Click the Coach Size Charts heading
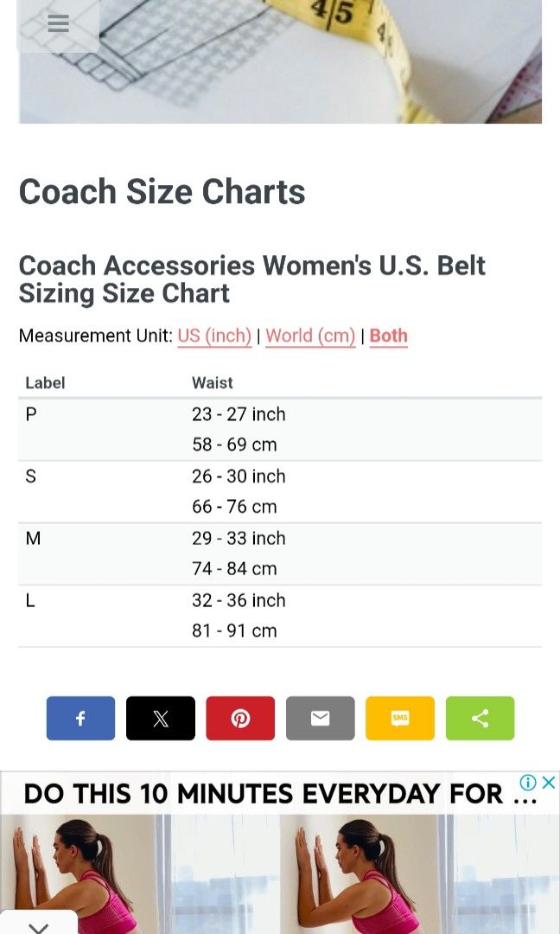Image resolution: width=560 pixels, height=934 pixels. click(x=162, y=191)
